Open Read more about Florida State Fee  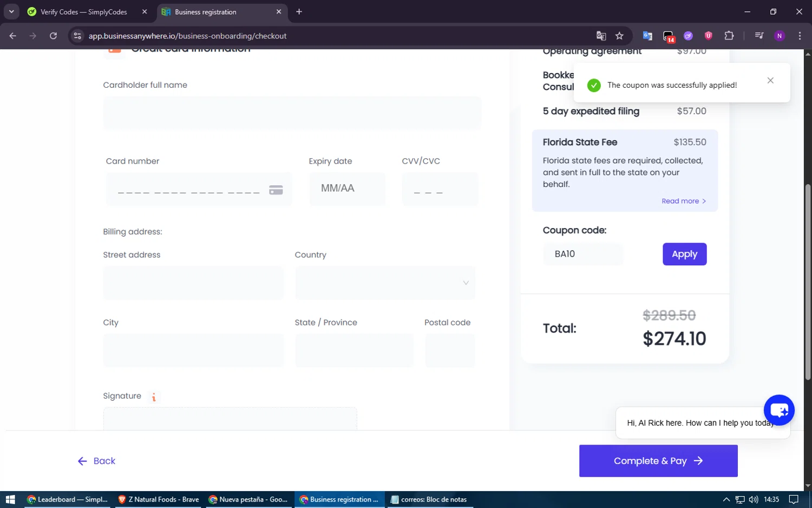(x=684, y=201)
